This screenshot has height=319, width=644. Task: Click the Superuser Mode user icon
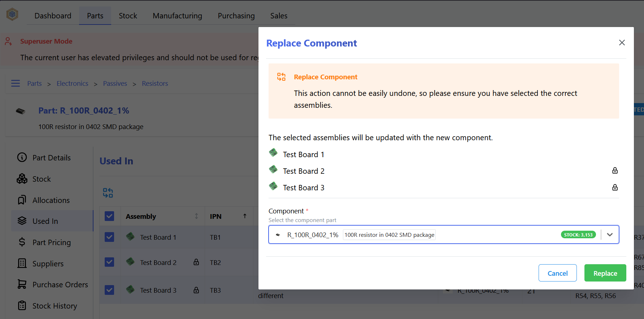pos(8,41)
